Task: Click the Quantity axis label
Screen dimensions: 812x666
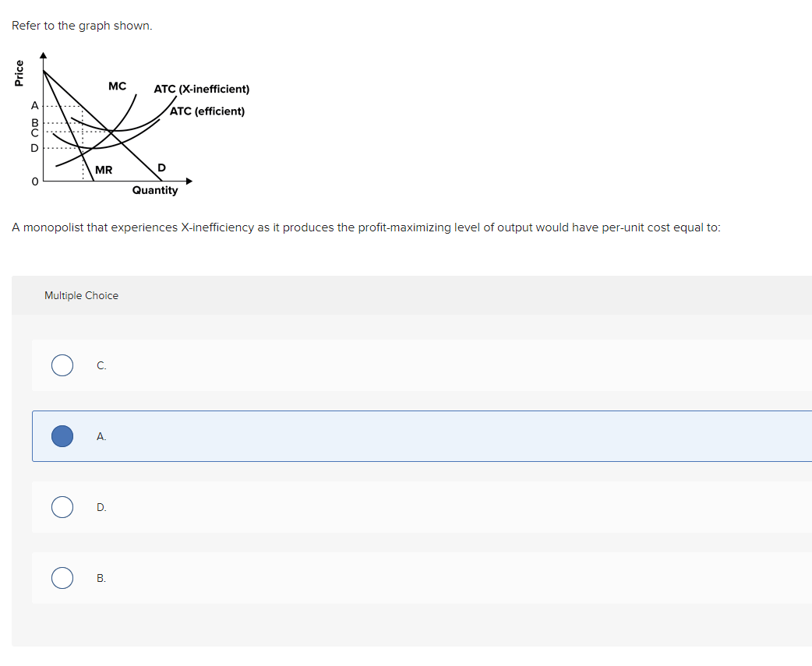Action: pyautogui.click(x=155, y=189)
